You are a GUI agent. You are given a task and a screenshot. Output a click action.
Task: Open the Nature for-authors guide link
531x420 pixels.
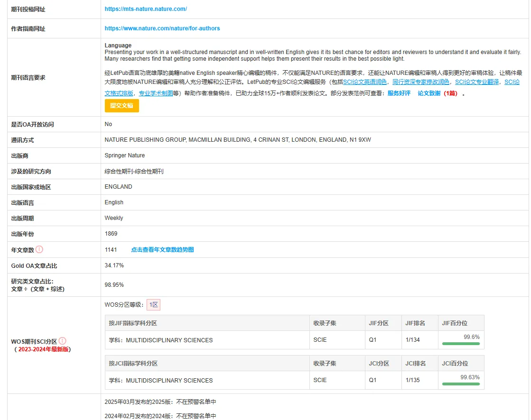pyautogui.click(x=162, y=28)
